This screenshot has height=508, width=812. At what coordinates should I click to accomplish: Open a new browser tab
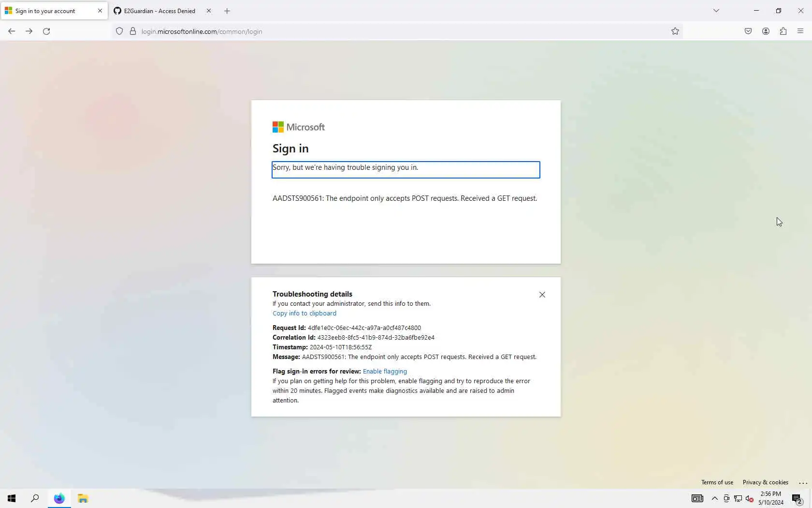point(227,11)
